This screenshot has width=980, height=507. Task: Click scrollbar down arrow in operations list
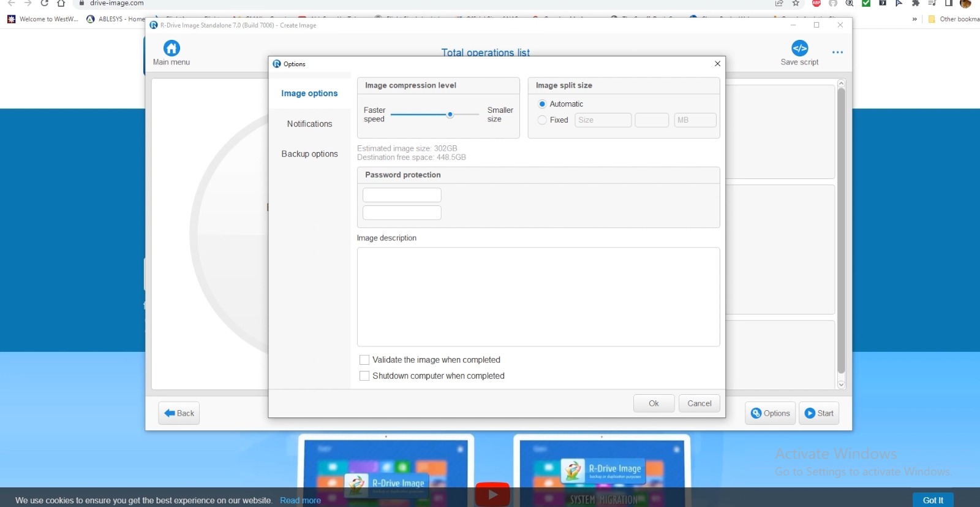click(x=841, y=384)
